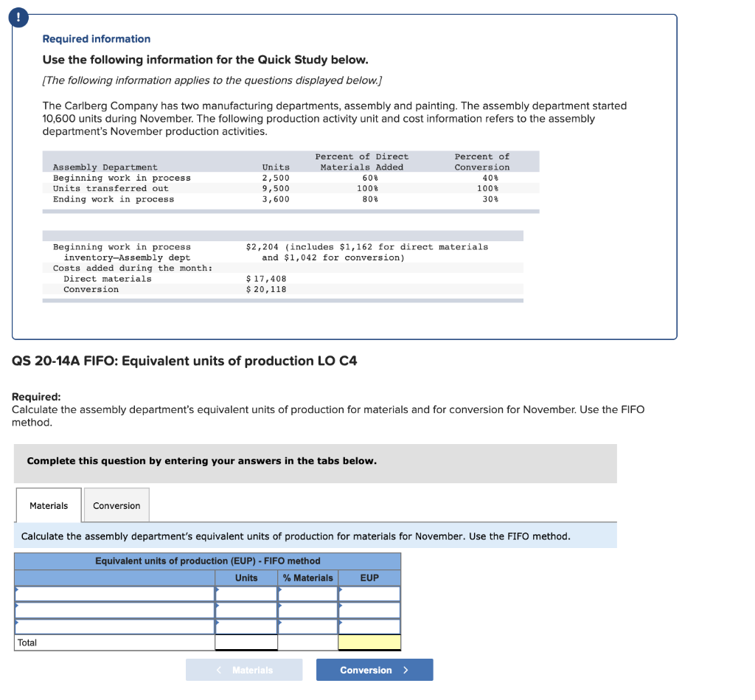Click the Conversion navigation button
Screen dimensions: 755x700
[375, 670]
